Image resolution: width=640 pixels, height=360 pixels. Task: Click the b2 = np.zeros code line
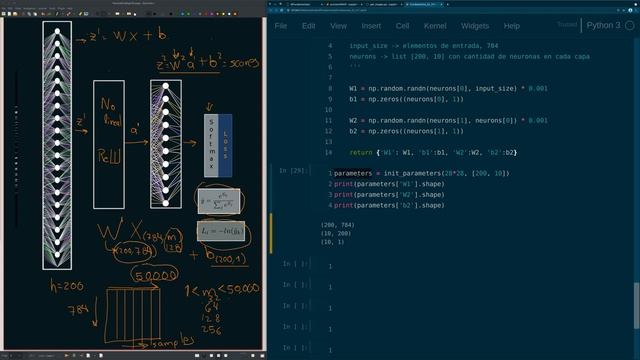[406, 131]
